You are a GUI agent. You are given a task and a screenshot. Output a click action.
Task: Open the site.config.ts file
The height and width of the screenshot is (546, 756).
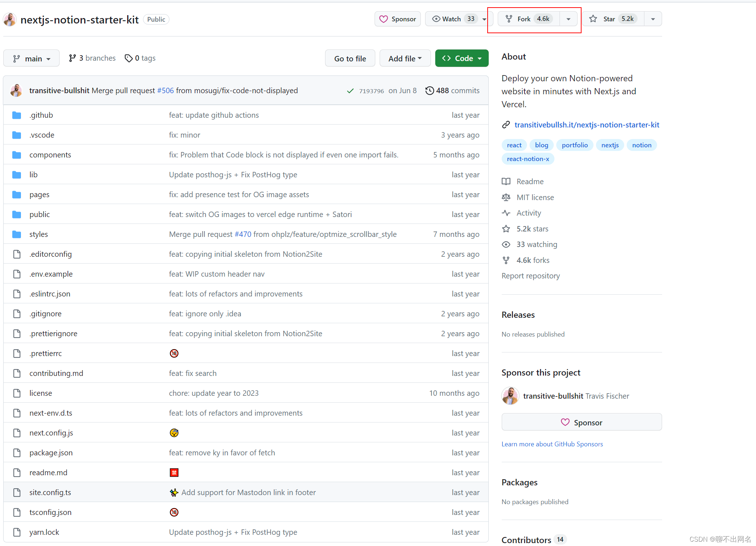click(x=50, y=493)
